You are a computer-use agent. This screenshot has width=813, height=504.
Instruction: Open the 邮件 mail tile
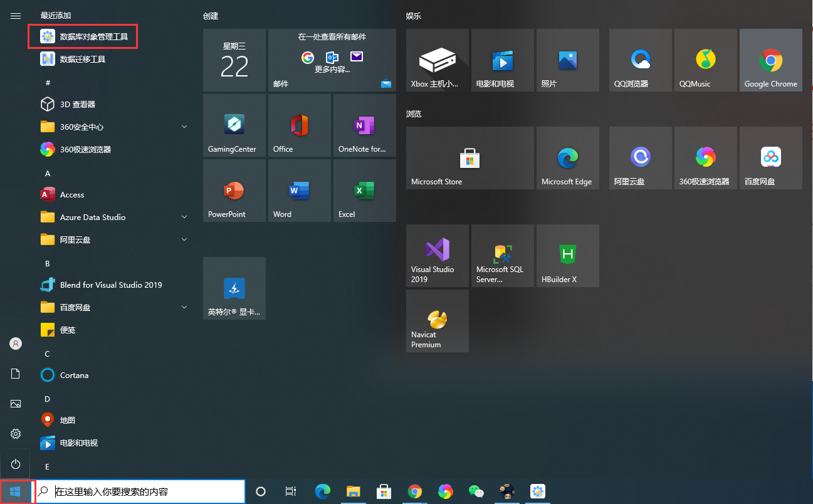pos(332,60)
